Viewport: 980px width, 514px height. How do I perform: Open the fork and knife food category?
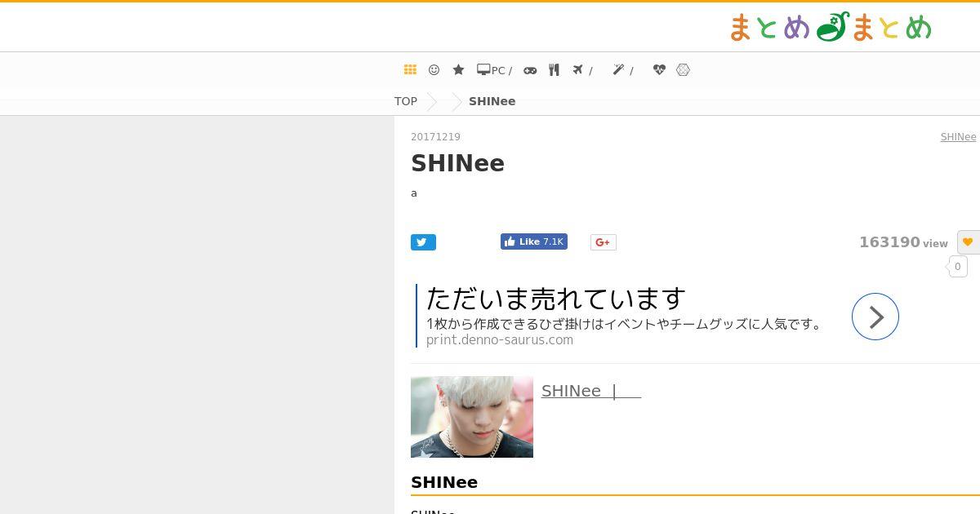click(x=554, y=70)
